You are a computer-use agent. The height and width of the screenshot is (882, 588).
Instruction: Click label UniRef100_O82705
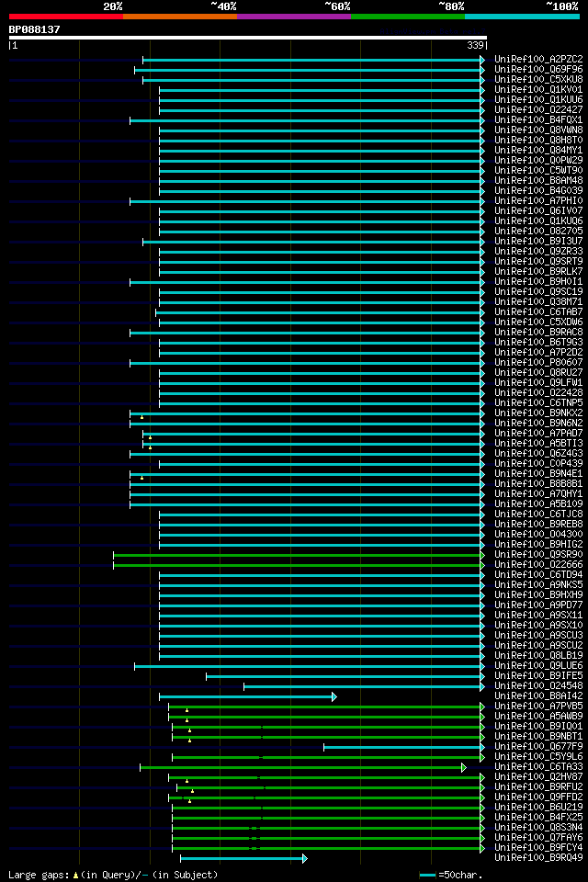[x=538, y=232]
